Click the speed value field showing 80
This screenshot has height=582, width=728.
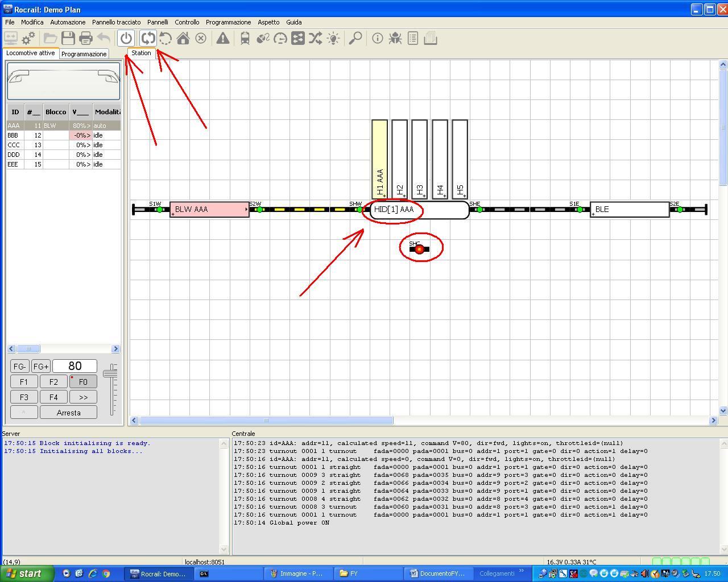pyautogui.click(x=75, y=366)
